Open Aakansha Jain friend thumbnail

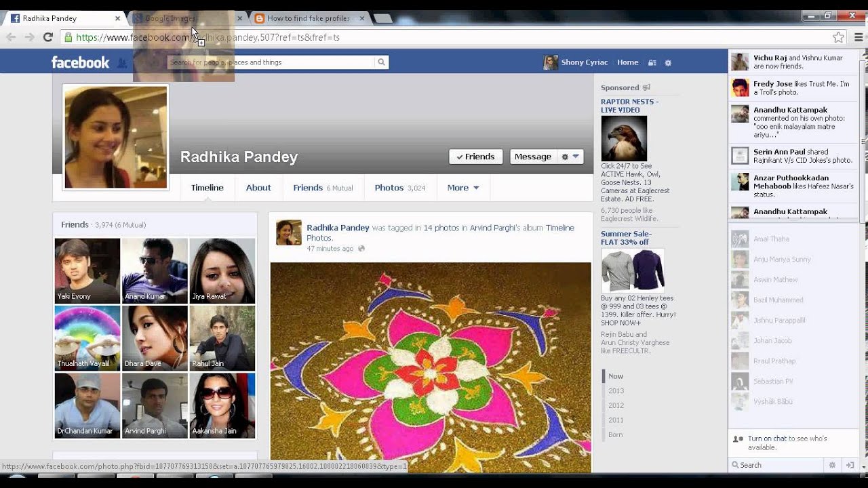coord(222,405)
